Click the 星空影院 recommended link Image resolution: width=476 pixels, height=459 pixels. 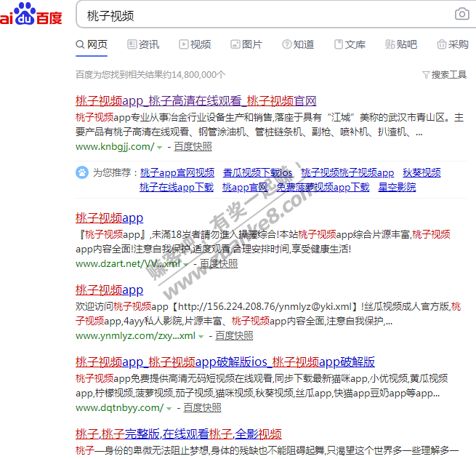[x=397, y=187]
